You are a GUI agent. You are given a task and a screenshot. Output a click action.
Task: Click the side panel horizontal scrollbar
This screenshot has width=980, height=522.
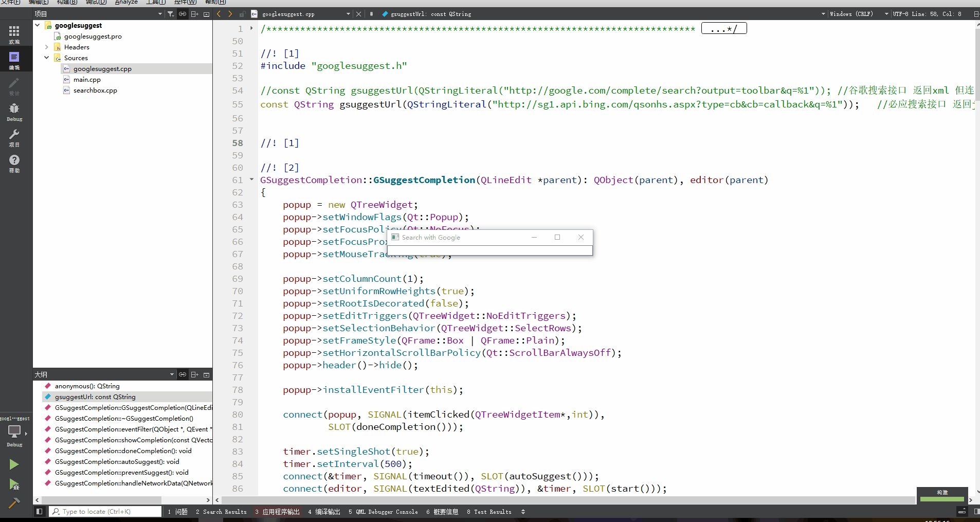pyautogui.click(x=102, y=500)
